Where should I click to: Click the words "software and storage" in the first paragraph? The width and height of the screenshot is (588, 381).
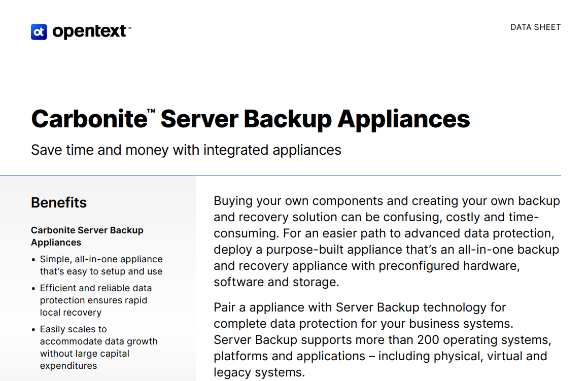pos(275,282)
